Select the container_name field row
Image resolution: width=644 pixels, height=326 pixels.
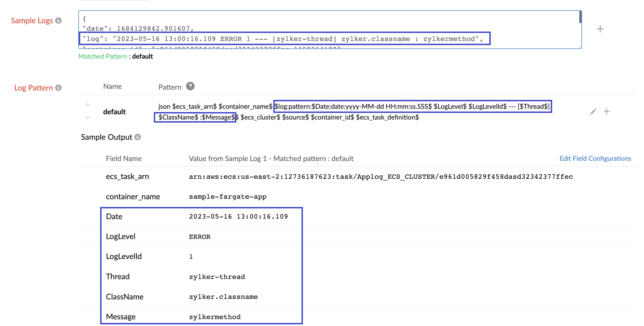coord(133,196)
